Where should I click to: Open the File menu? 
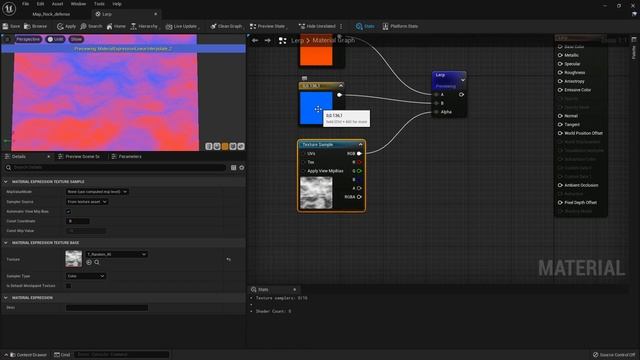(25, 4)
